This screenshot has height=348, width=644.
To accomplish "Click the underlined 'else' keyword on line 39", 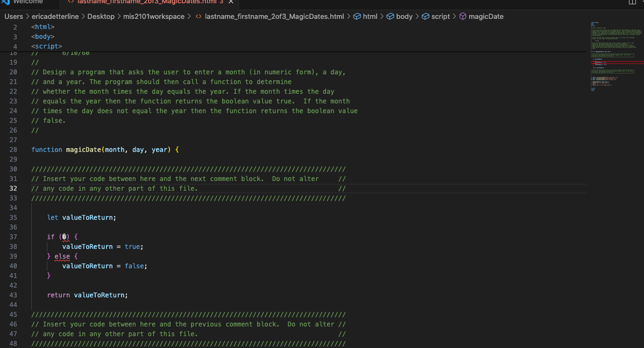I will coord(62,256).
